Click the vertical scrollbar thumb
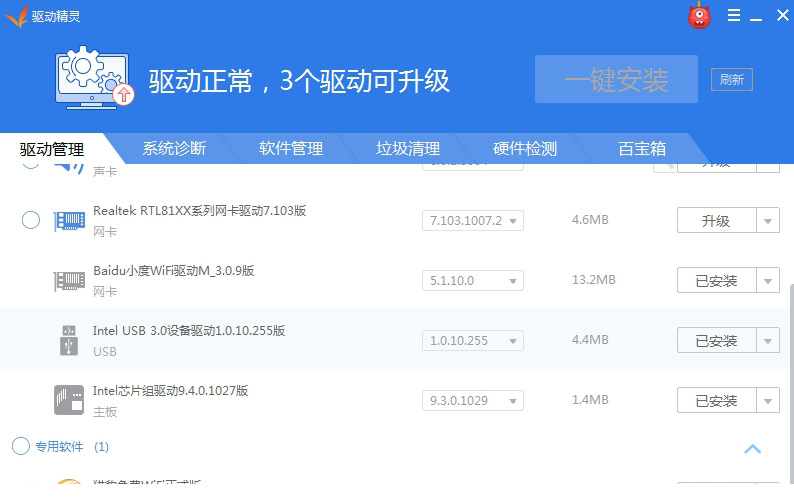 click(x=791, y=382)
